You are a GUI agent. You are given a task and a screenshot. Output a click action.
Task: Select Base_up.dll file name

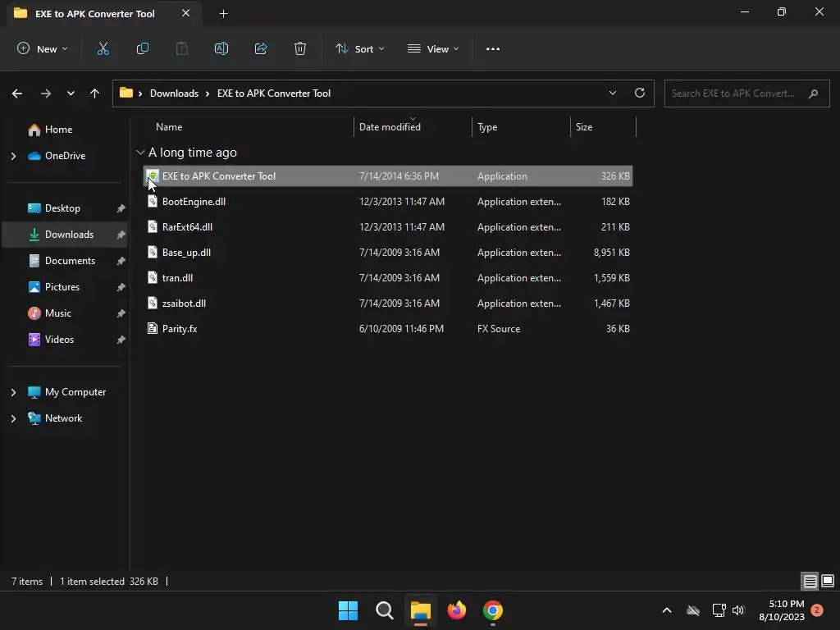pyautogui.click(x=186, y=253)
